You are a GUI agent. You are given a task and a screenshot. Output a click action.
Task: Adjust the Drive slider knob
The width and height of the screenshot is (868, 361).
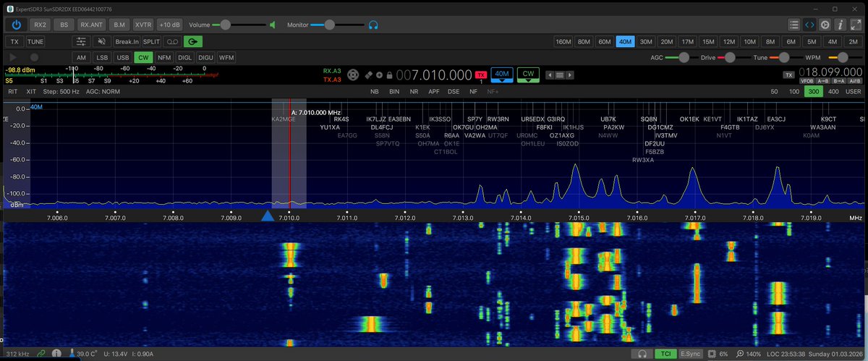pyautogui.click(x=731, y=57)
